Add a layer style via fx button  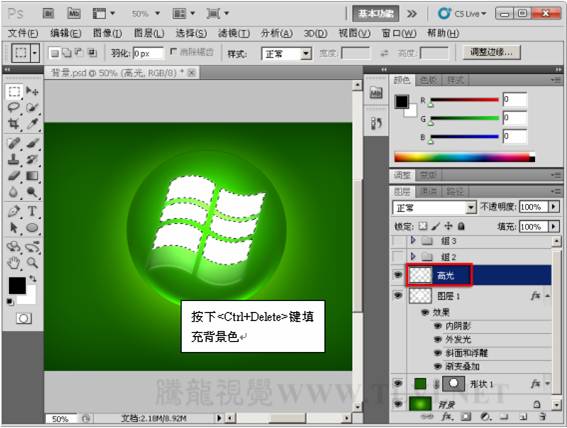[x=447, y=417]
